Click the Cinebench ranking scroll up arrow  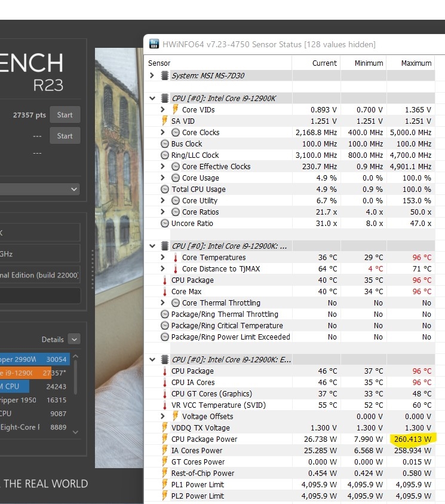(x=75, y=356)
